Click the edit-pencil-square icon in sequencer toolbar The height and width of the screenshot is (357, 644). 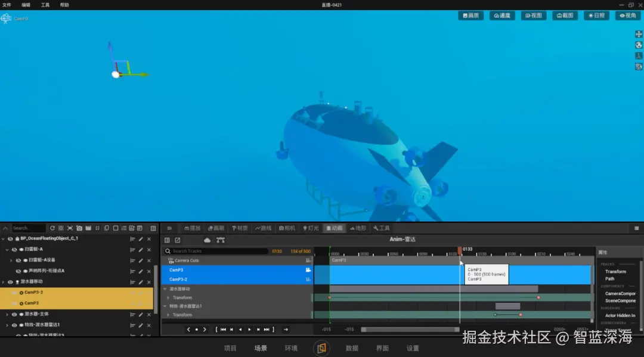click(178, 240)
